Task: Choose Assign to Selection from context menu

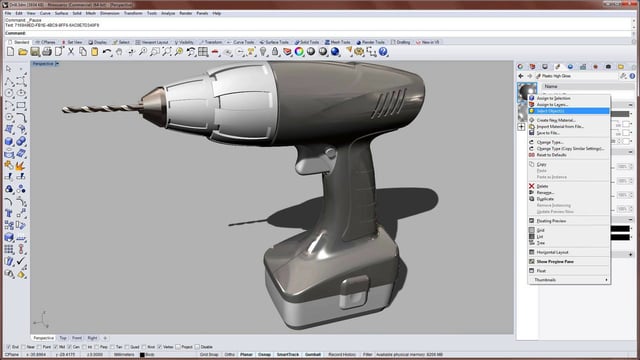Action: (x=569, y=98)
